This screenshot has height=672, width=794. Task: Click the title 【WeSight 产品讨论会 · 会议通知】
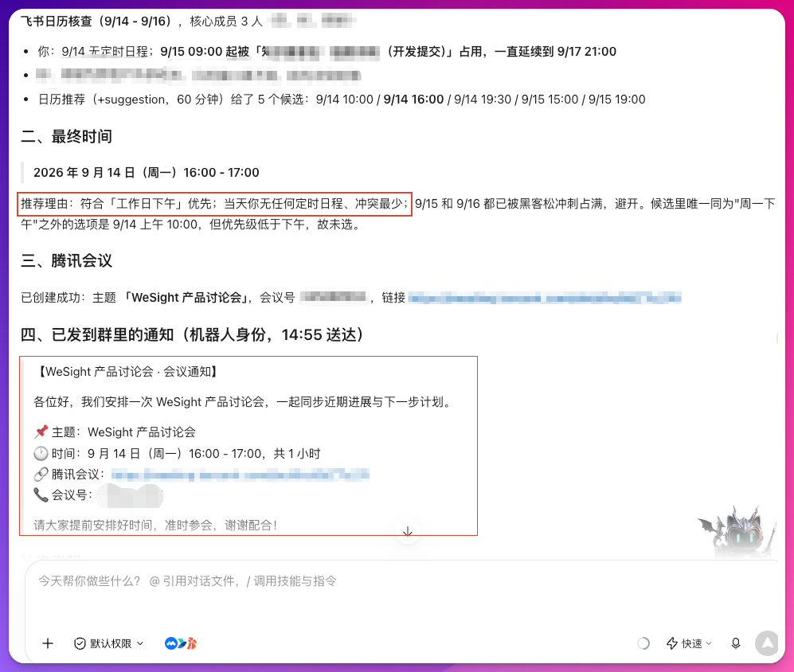(x=127, y=372)
